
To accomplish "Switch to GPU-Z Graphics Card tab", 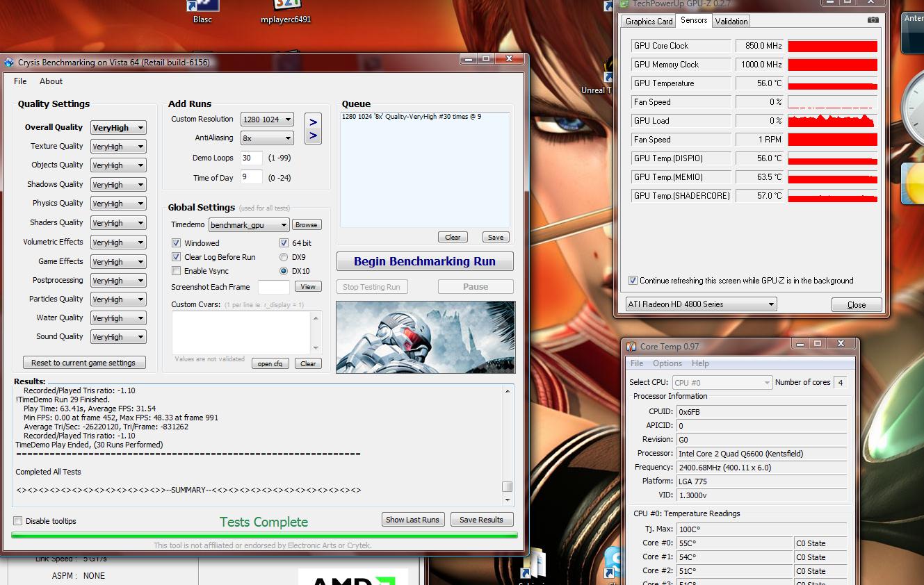I will click(649, 22).
